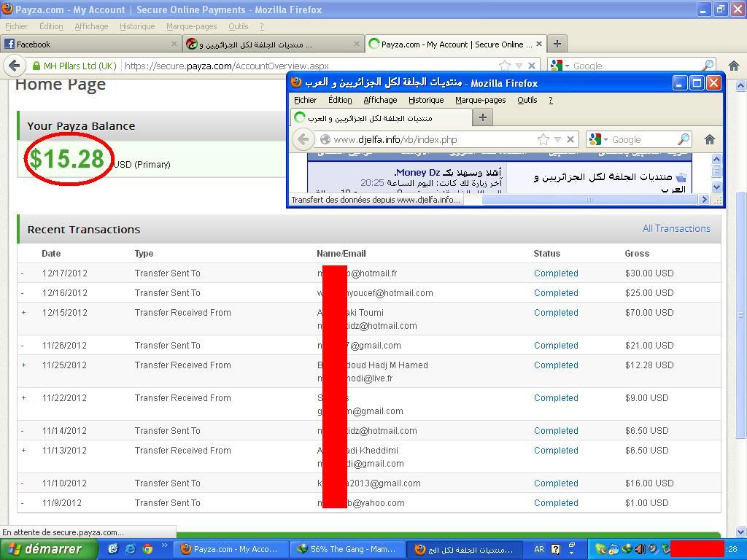This screenshot has width=747, height=560.
Task: Click the home icon in the djelfa.info window
Action: pyautogui.click(x=709, y=139)
